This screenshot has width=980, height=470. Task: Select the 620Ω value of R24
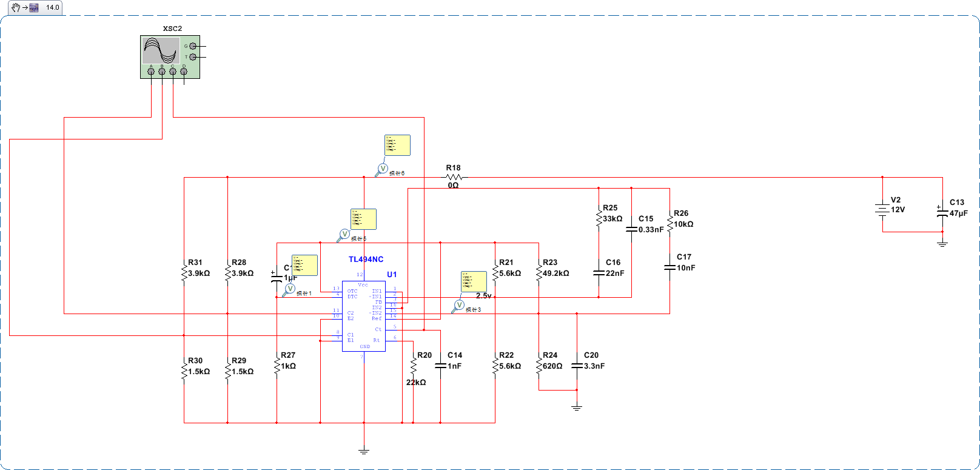tap(552, 366)
